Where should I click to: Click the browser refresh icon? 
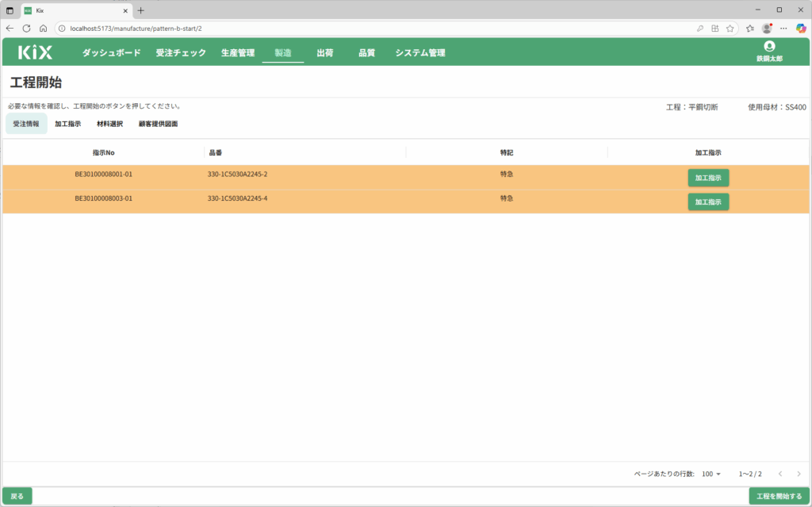pos(26,28)
